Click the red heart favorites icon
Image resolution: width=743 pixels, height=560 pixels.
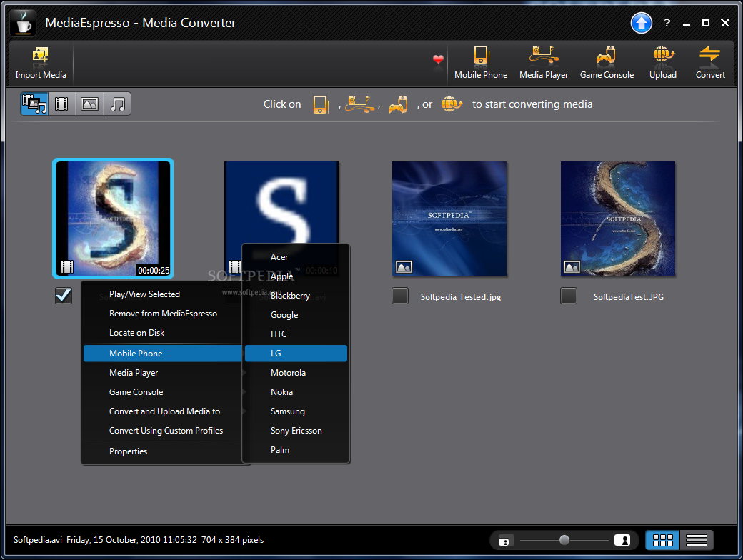click(438, 60)
